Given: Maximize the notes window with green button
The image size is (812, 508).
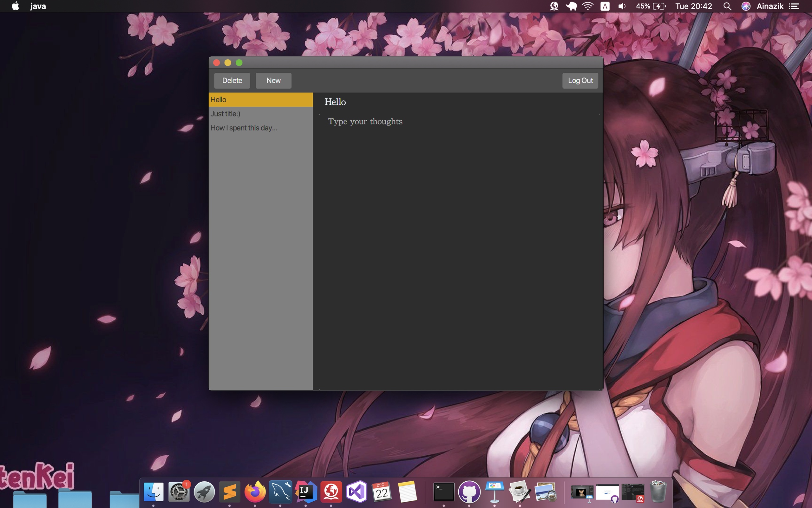Looking at the screenshot, I should click(x=239, y=63).
